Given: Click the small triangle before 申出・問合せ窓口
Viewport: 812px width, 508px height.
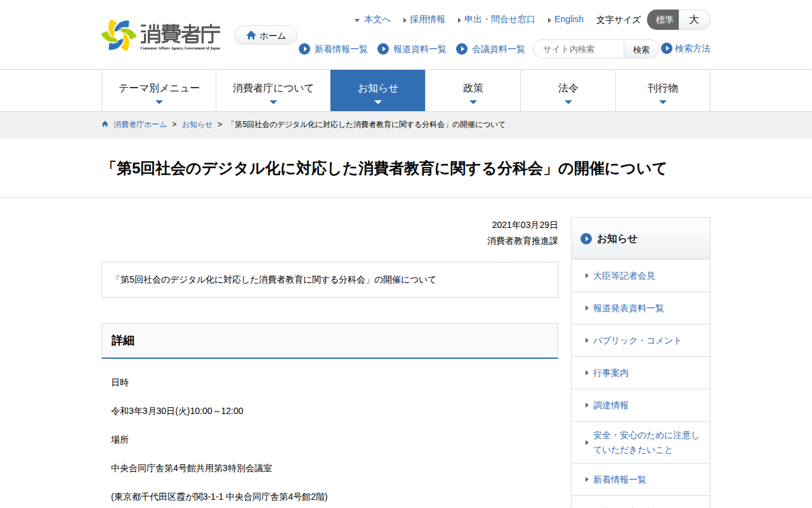Looking at the screenshot, I should click(459, 20).
